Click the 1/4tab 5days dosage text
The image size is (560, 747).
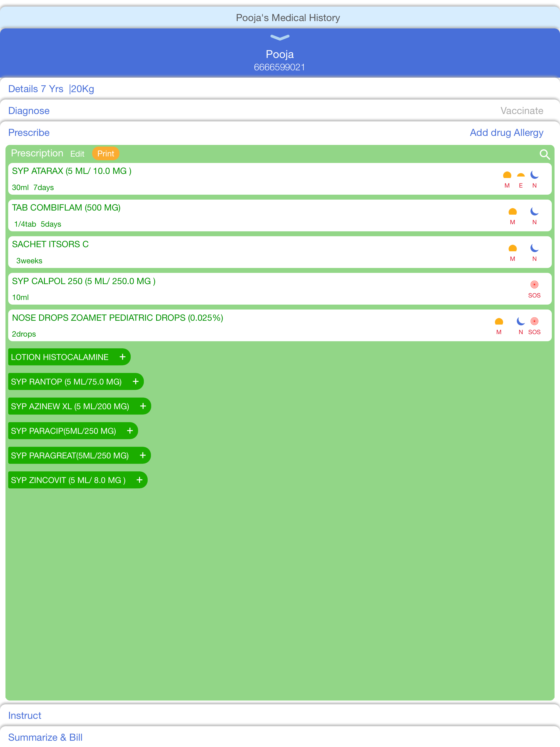pyautogui.click(x=37, y=224)
